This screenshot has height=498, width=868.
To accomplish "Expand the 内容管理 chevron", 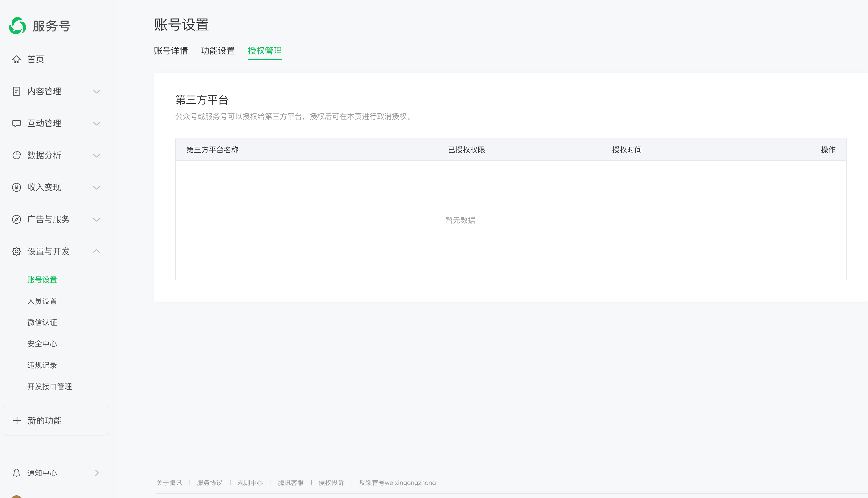I will (x=97, y=92).
